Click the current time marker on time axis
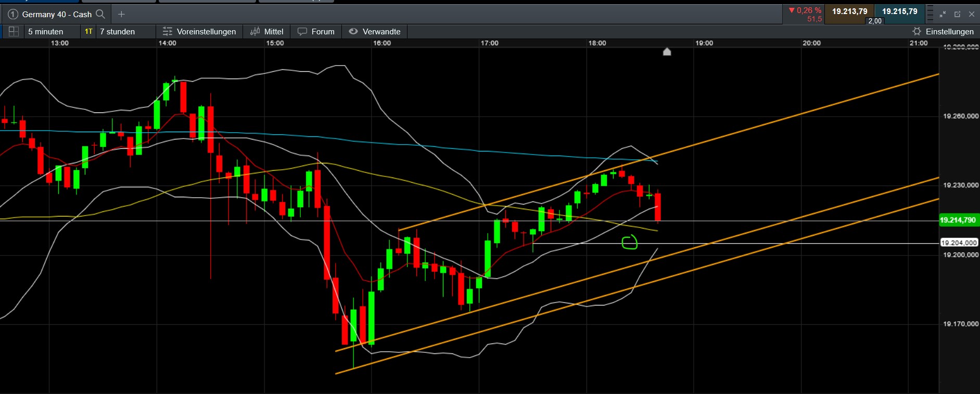The width and height of the screenshot is (980, 394). [x=667, y=52]
